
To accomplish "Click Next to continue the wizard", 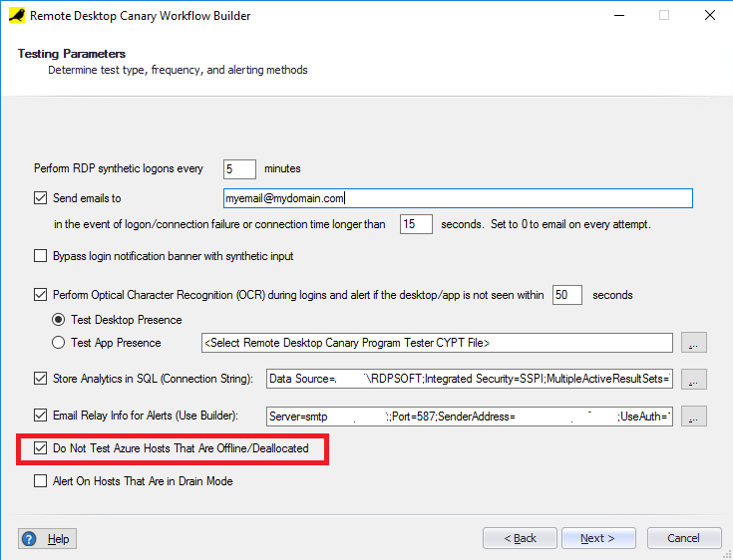I will coord(598,538).
